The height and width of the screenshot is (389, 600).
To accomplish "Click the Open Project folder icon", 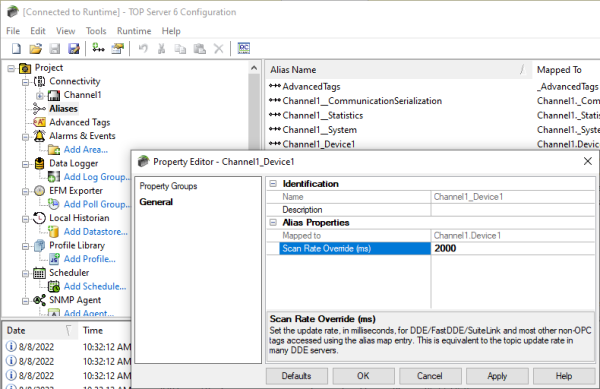I will pyautogui.click(x=36, y=49).
